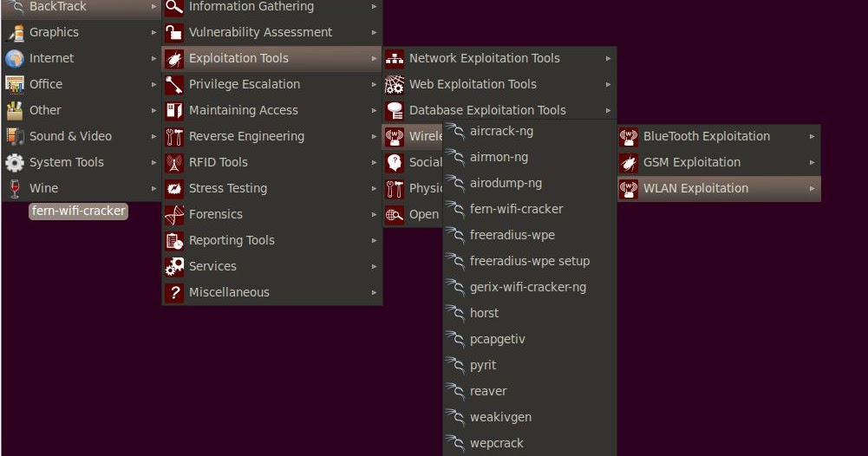
Task: Click the Web Exploitation Tools icon
Action: click(x=395, y=84)
